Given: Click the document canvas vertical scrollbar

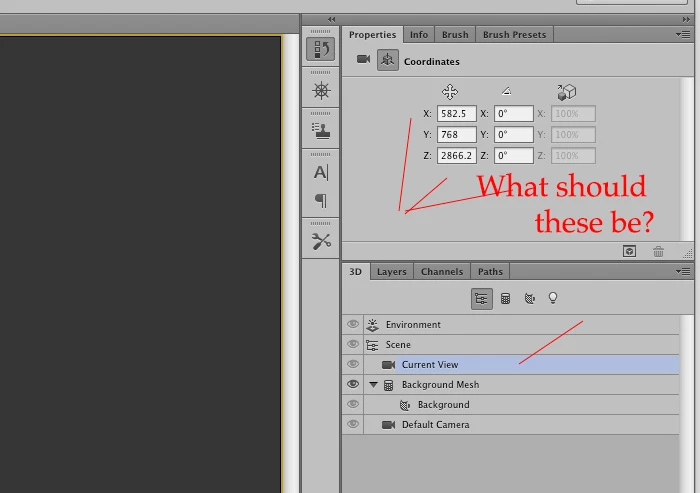Looking at the screenshot, I should click(291, 263).
